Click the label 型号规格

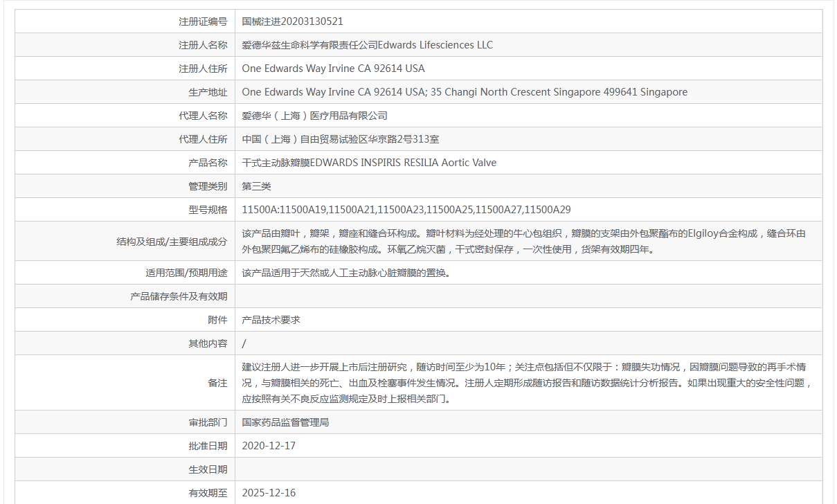pyautogui.click(x=208, y=210)
